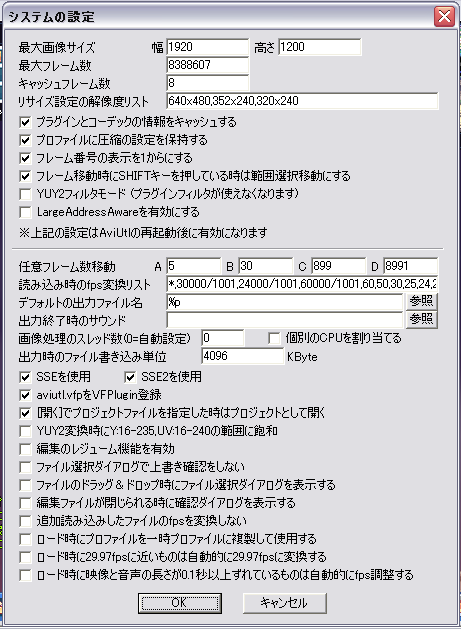This screenshot has width=461, height=629.
Task: Focus the 最大フレーム数 field
Action: [x=207, y=65]
